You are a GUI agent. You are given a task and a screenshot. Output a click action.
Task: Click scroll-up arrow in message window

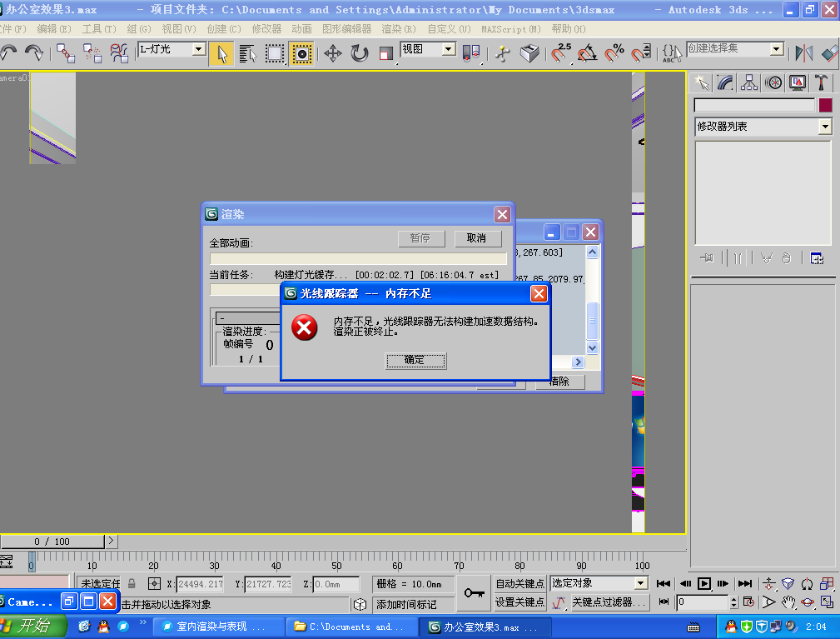[593, 252]
